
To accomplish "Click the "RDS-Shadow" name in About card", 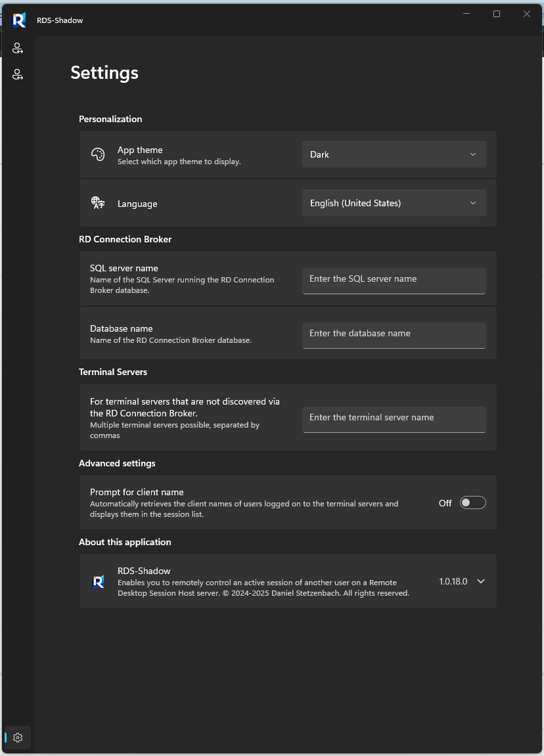I will [x=144, y=571].
